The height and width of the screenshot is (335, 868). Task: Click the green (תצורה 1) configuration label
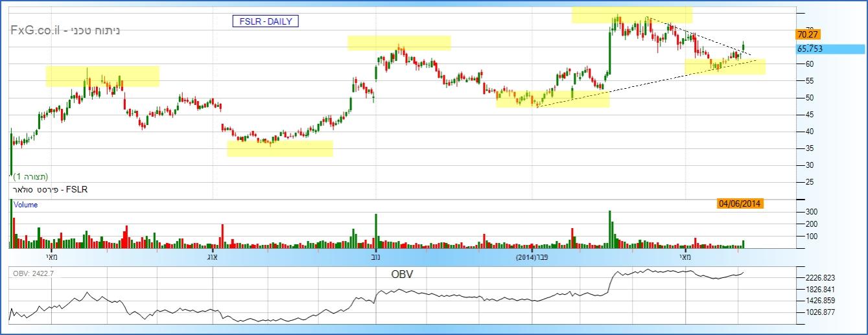click(x=31, y=176)
